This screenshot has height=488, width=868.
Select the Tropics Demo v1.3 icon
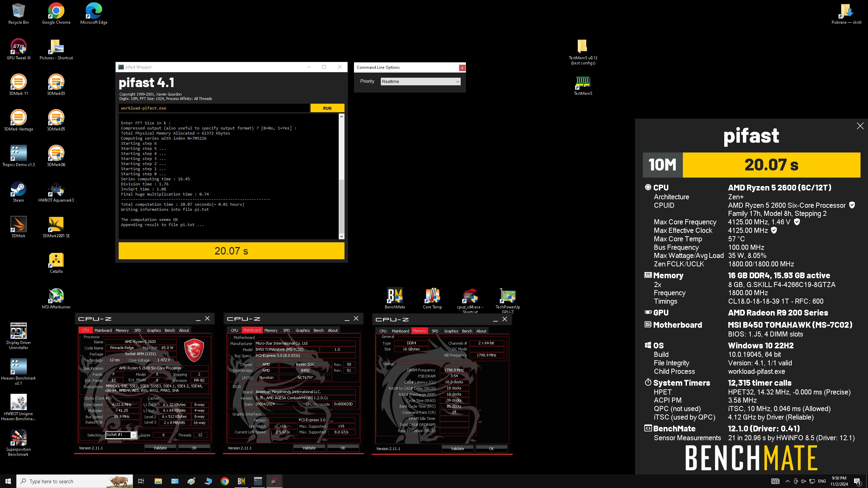click(18, 156)
